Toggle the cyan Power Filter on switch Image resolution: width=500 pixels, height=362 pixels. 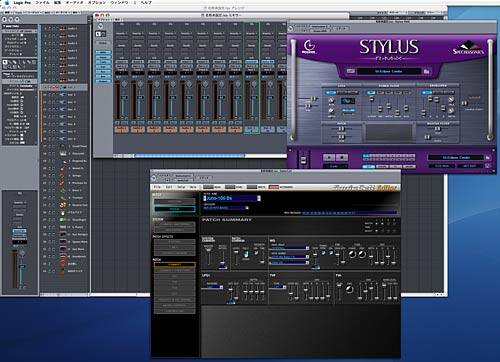tap(371, 92)
